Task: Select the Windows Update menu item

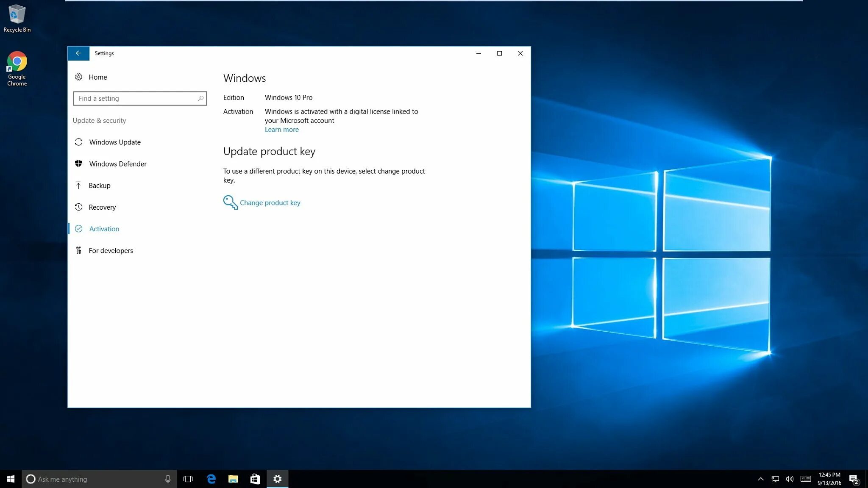Action: click(x=114, y=142)
